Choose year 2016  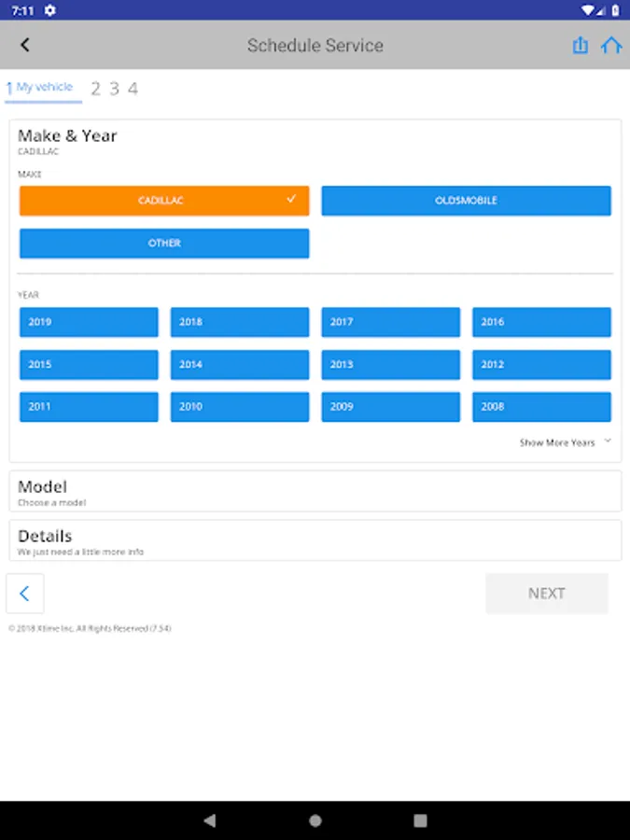click(541, 322)
